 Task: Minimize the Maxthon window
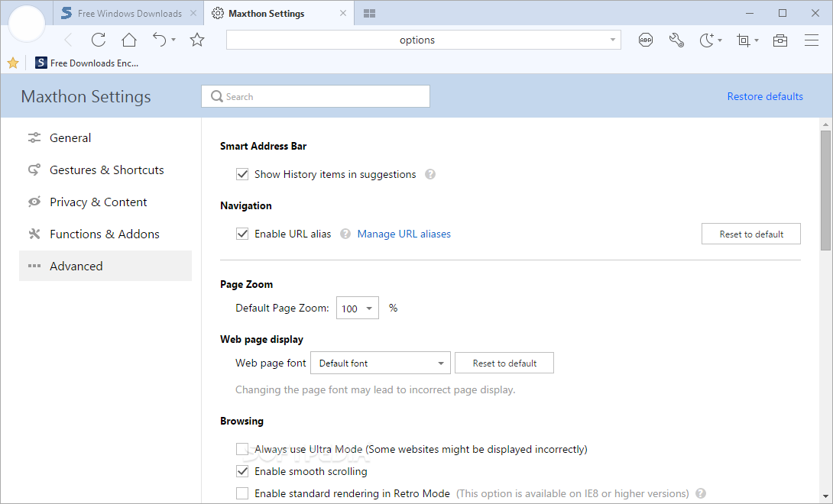750,13
